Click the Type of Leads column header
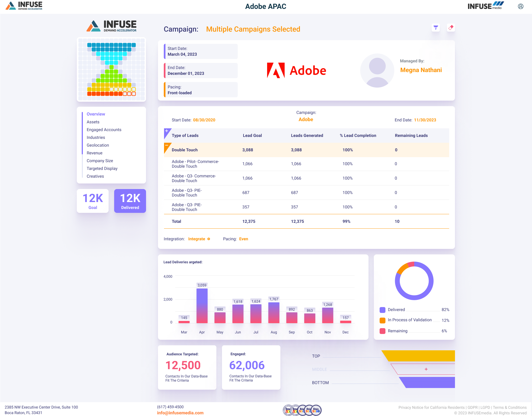The height and width of the screenshot is (416, 532). (185, 136)
